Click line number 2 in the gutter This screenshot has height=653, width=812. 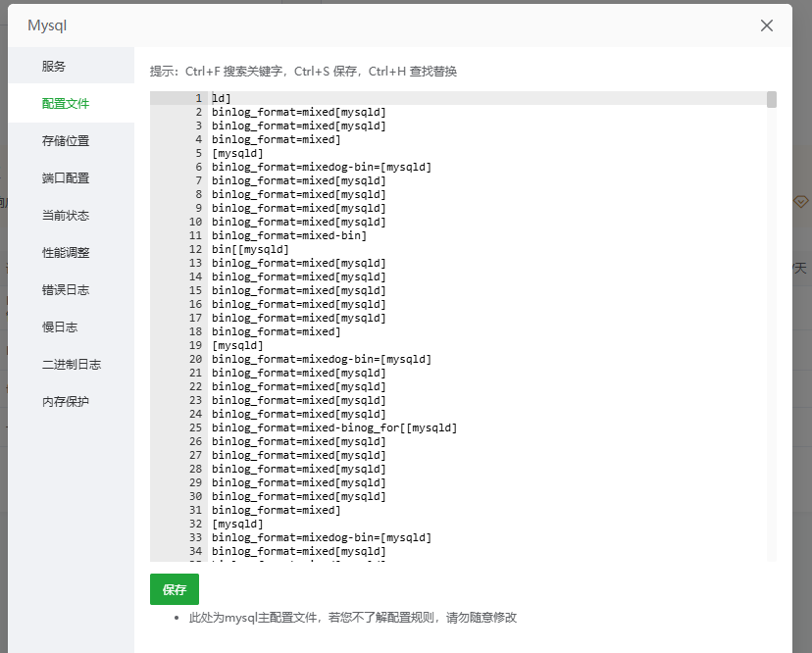tap(199, 112)
